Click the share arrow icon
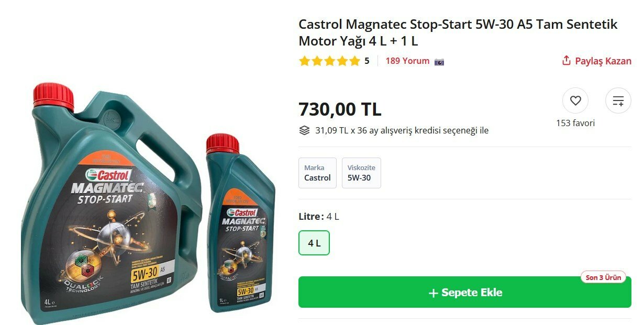This screenshot has width=644, height=325. pos(566,61)
